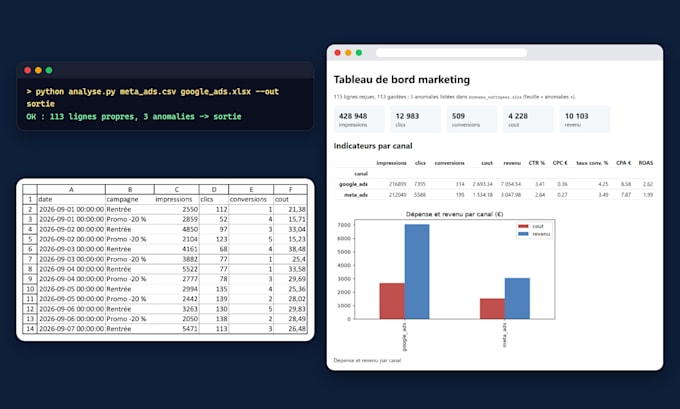Maximize the dashboard browser window
This screenshot has height=409, width=680.
point(359,52)
